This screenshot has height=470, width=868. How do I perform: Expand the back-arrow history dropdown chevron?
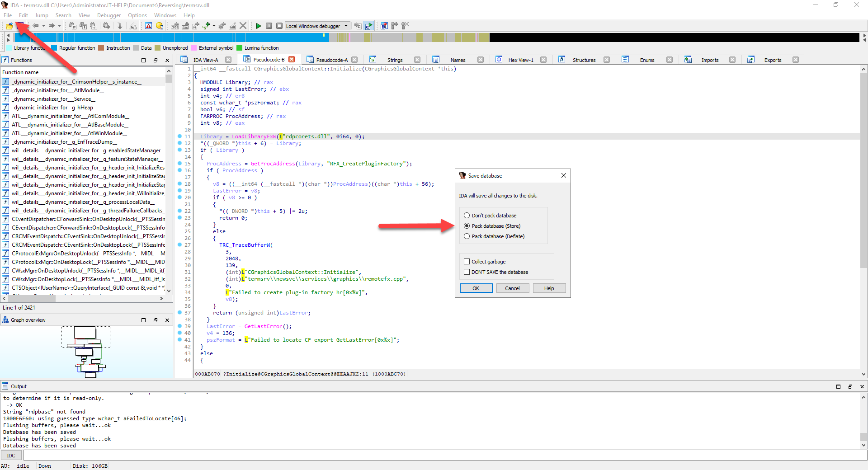43,26
